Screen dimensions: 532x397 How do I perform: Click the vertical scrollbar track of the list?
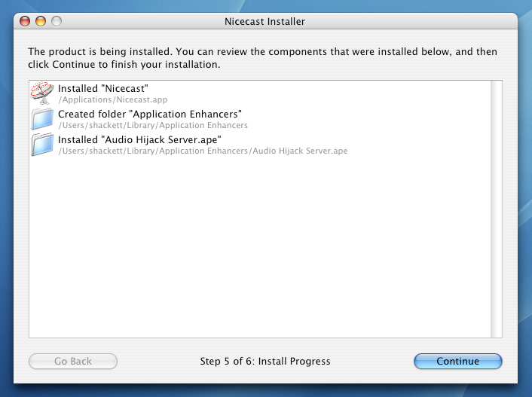pos(497,209)
